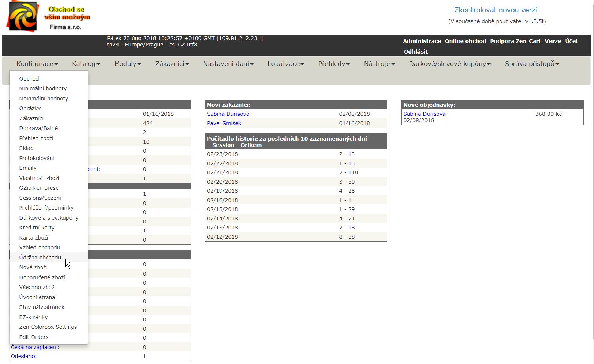Open Údržba obchodu menu entry
This screenshot has height=364, width=594.
click(40, 258)
